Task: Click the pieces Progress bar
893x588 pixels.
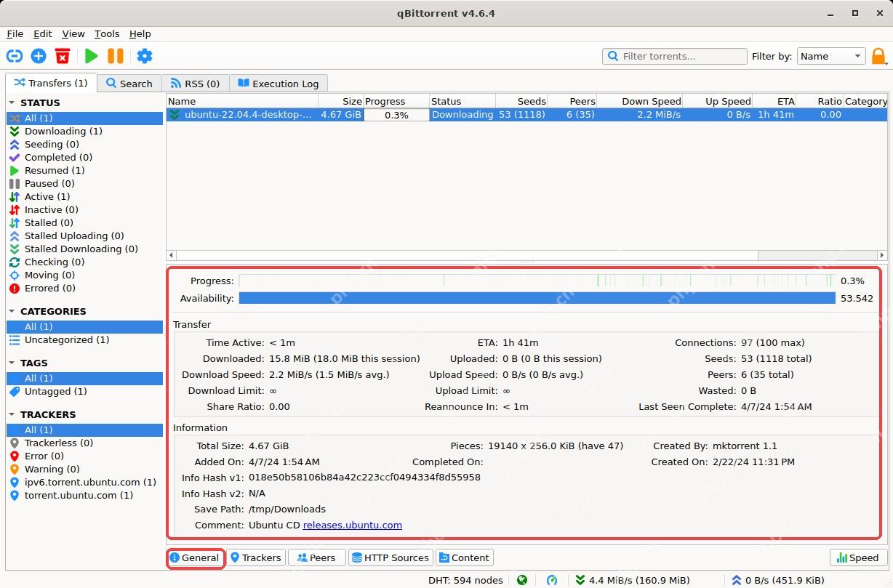Action: click(537, 281)
